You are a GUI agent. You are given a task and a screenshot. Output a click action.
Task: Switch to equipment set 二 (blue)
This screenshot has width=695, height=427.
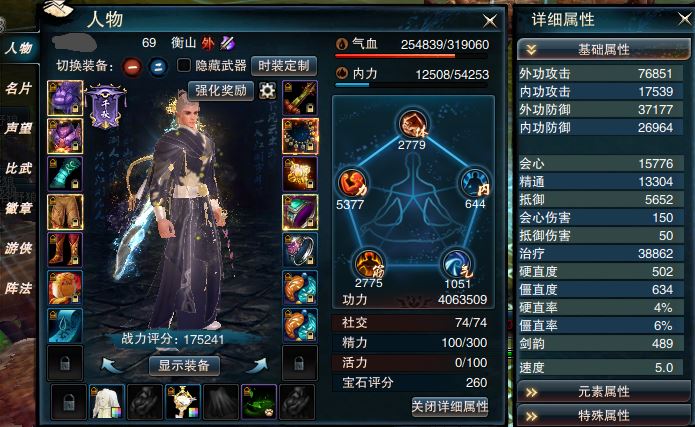click(158, 67)
